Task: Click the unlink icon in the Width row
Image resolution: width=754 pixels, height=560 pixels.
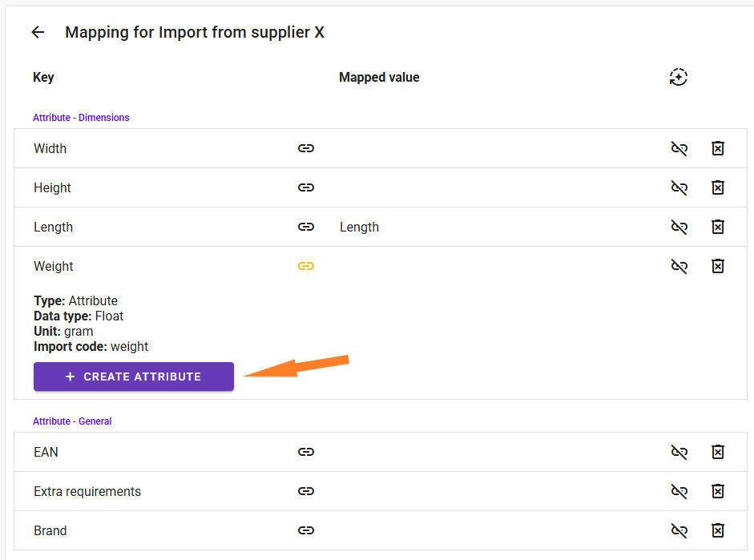Action: coord(679,148)
